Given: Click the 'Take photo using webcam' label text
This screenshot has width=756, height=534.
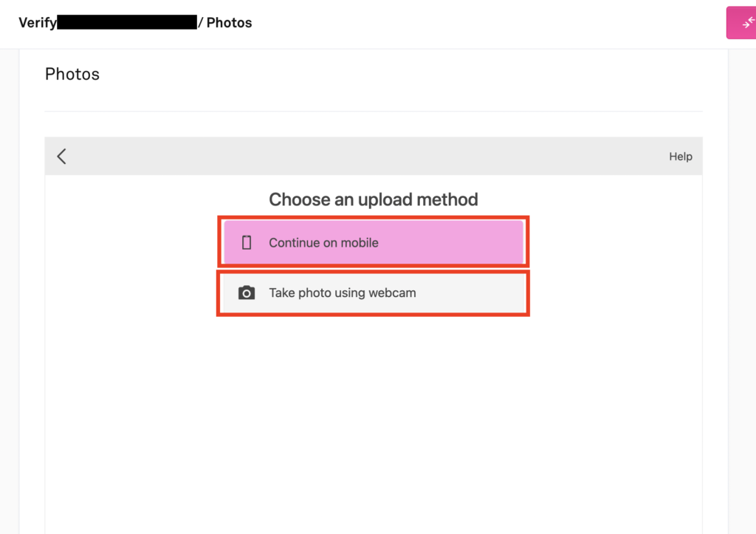Looking at the screenshot, I should (x=343, y=293).
